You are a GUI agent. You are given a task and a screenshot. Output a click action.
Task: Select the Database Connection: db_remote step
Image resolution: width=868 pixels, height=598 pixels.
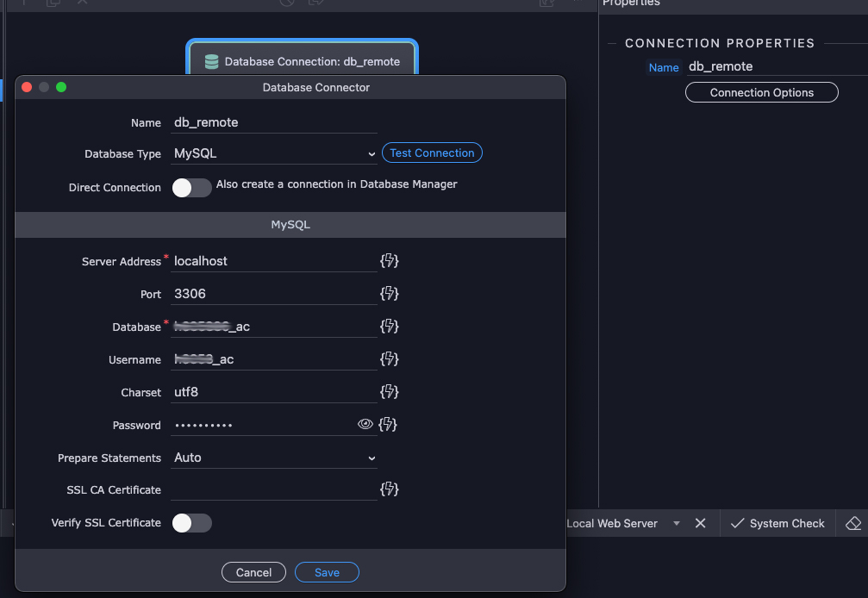pyautogui.click(x=303, y=61)
